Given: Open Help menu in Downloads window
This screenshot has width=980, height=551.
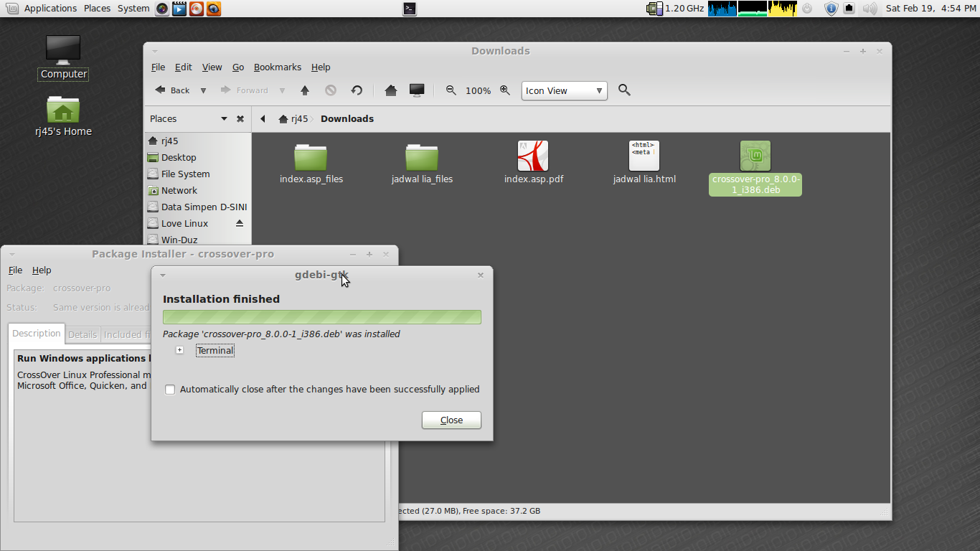Looking at the screenshot, I should (x=321, y=67).
